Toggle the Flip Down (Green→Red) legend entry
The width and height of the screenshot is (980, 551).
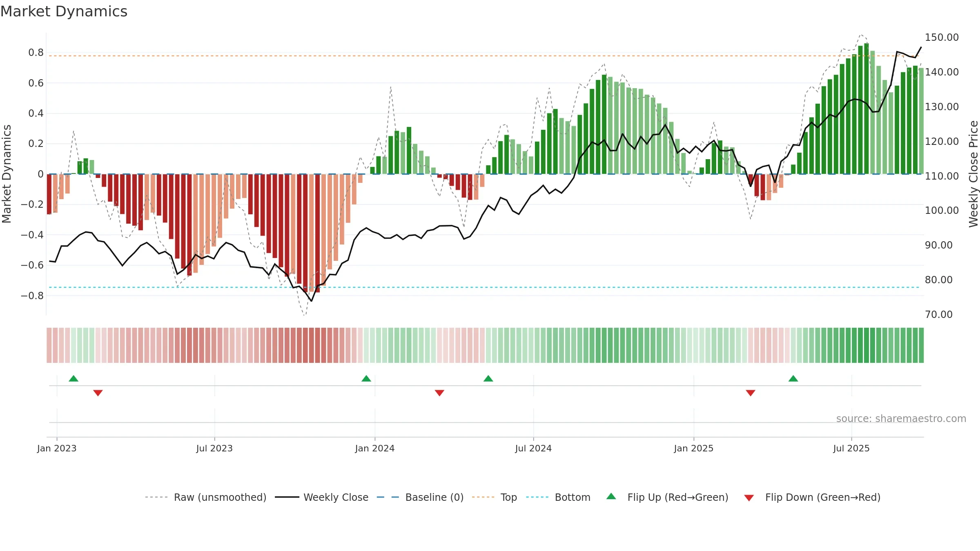tap(812, 497)
